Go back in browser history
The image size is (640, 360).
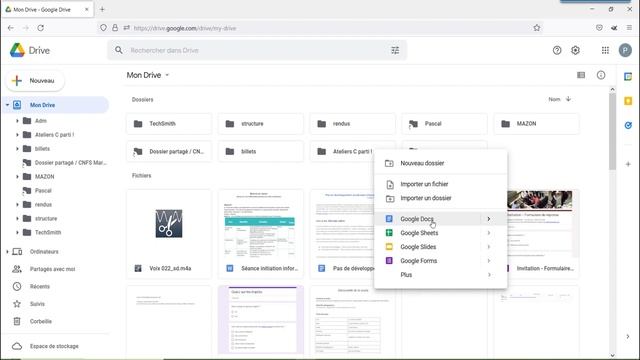(11, 28)
